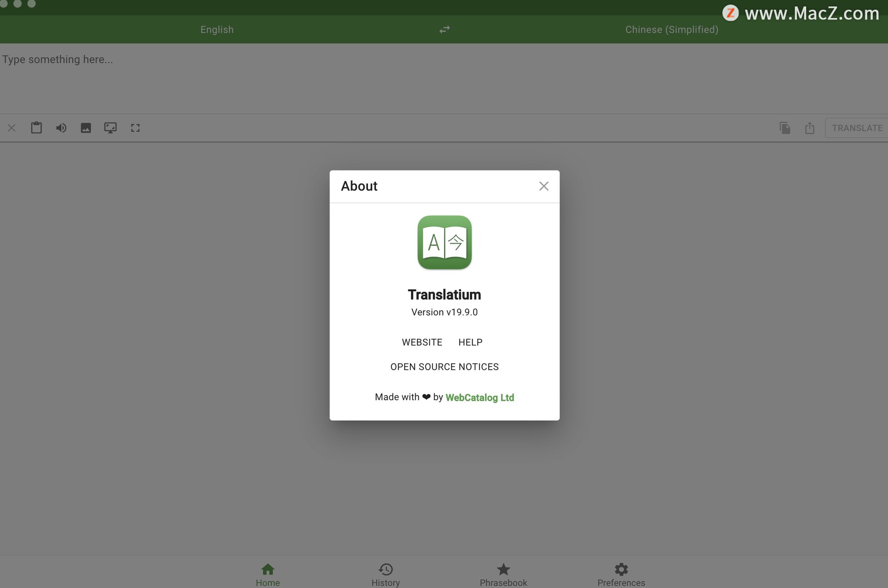888x588 pixels.
Task: Listen to input with the speaker icon
Action: 61,128
